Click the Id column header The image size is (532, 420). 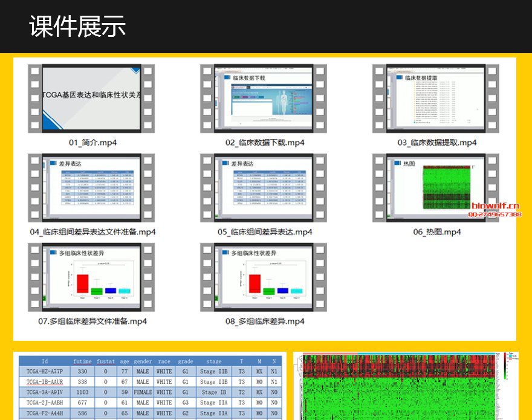point(45,361)
